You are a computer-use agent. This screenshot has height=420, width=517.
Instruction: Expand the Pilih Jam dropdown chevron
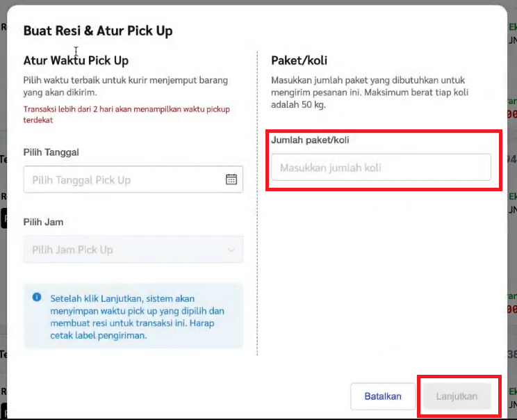[231, 250]
